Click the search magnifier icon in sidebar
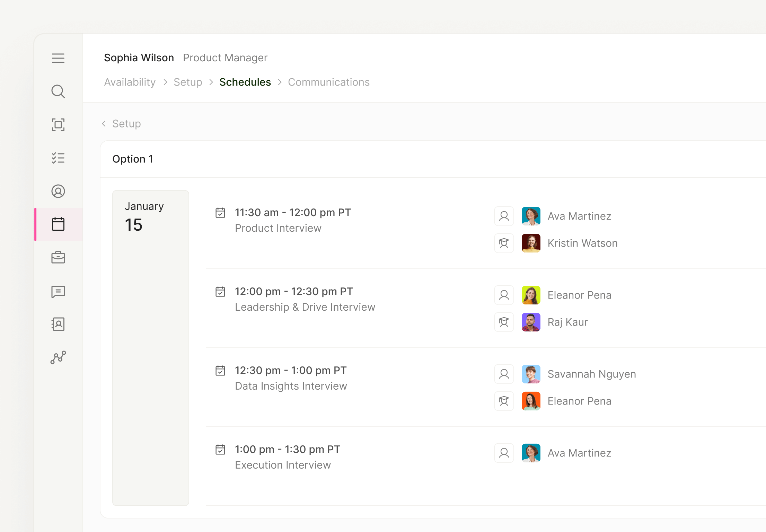Viewport: 766px width, 532px height. click(58, 91)
